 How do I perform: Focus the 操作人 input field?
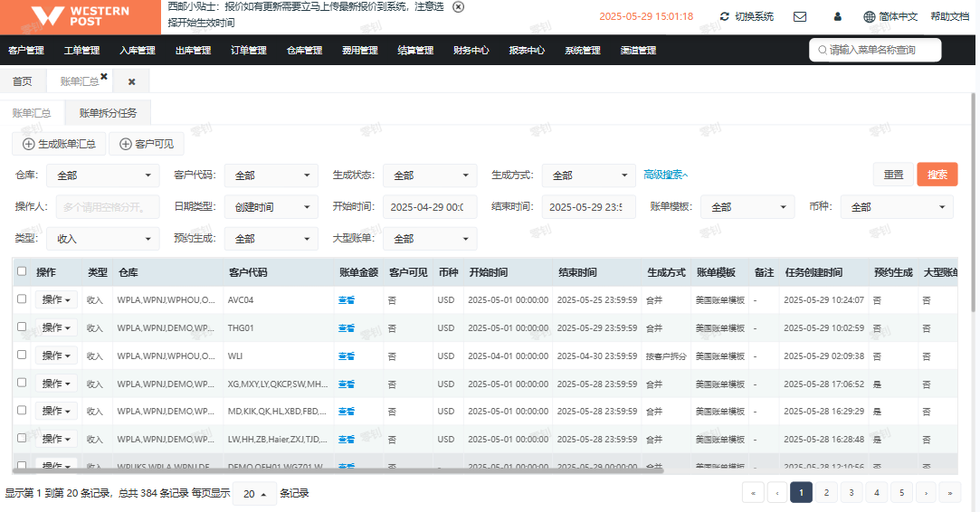pos(108,207)
